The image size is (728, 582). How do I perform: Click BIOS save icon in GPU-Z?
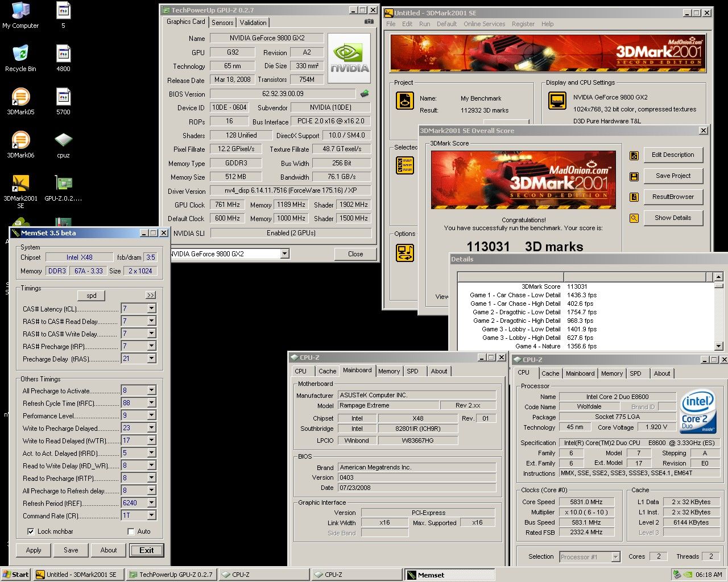365,93
